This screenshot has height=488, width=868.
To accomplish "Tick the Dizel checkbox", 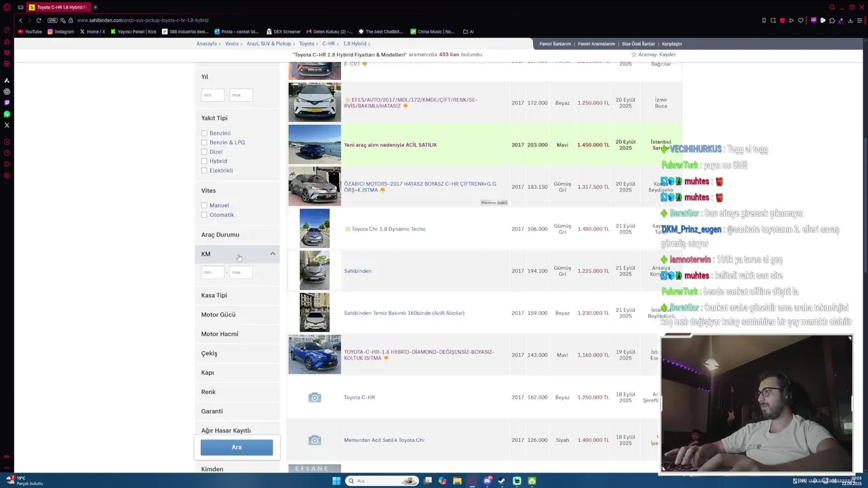I will (204, 152).
